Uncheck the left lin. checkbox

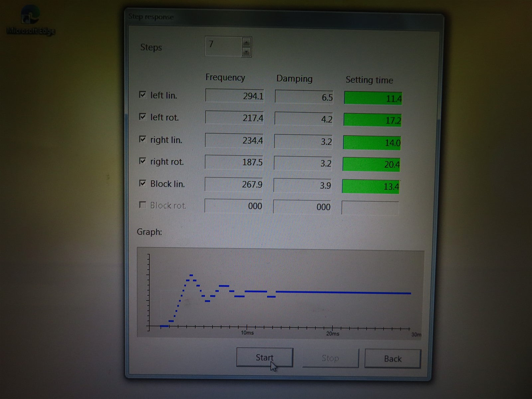(x=143, y=95)
